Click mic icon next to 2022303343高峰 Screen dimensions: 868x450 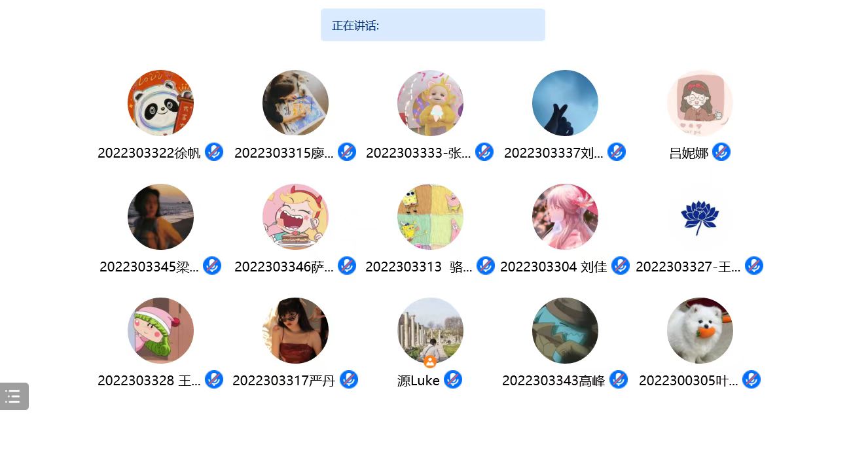(x=619, y=379)
